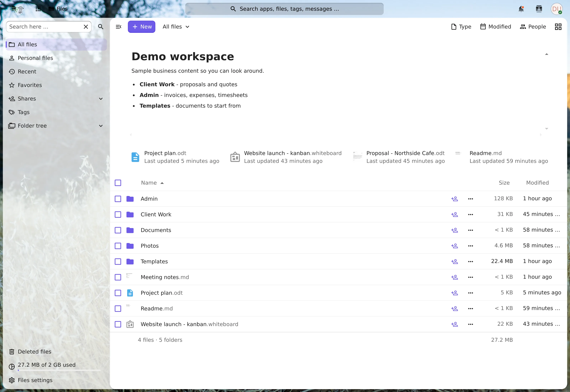Open the contacts icon in top bar
Viewport: 570px width, 392px height.
click(539, 9)
